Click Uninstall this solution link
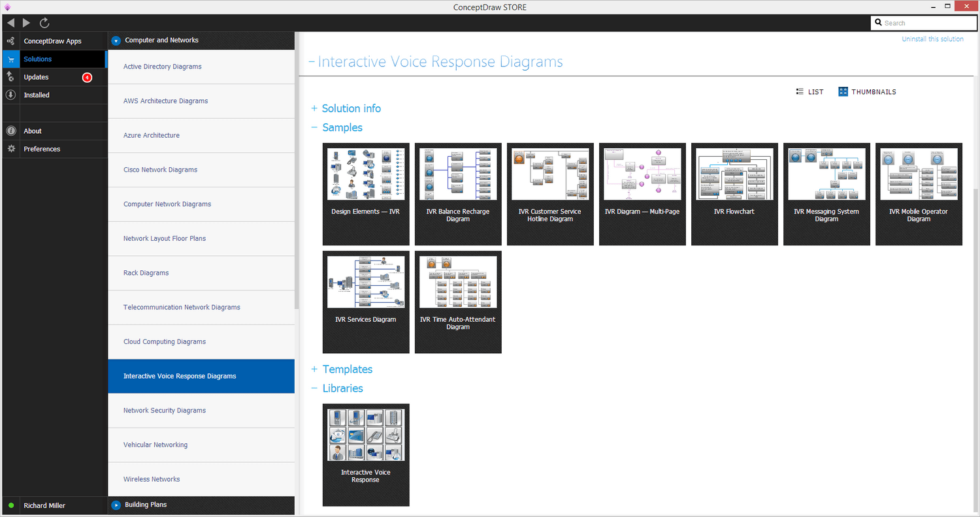Image resolution: width=980 pixels, height=517 pixels. (x=932, y=39)
